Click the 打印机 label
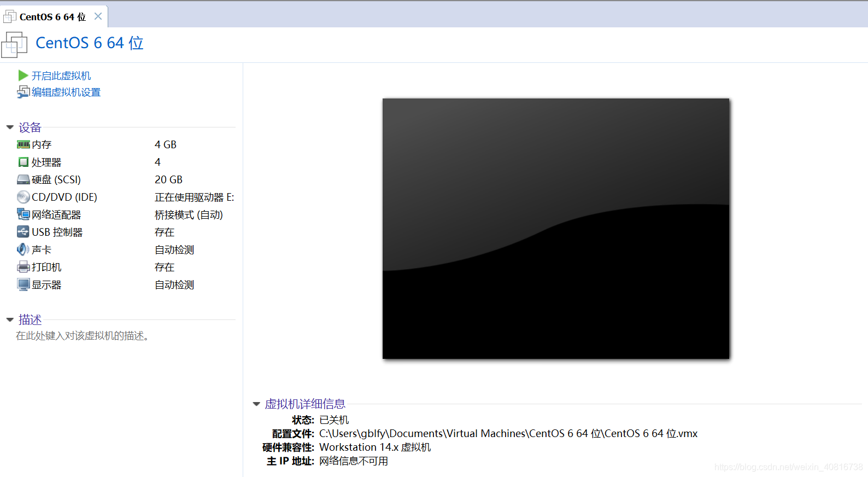The height and width of the screenshot is (477, 868). point(46,267)
